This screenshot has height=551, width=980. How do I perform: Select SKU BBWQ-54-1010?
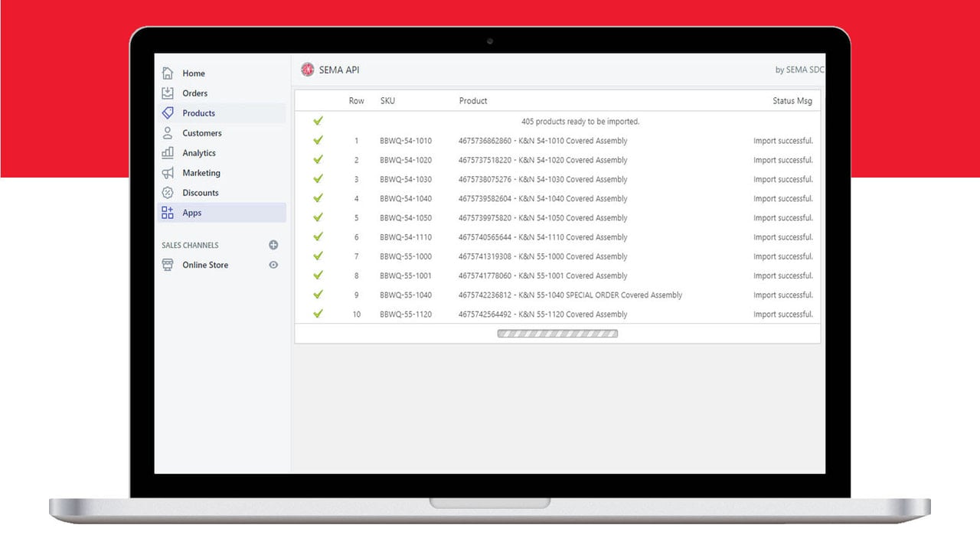point(406,141)
